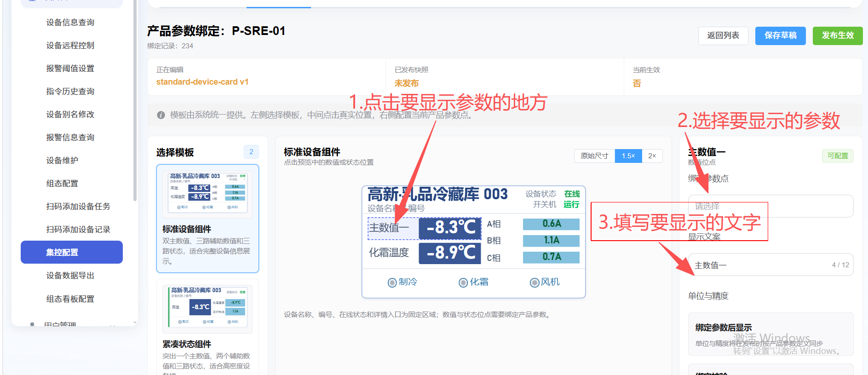Click the 制冷 status indicator circle

click(x=392, y=283)
